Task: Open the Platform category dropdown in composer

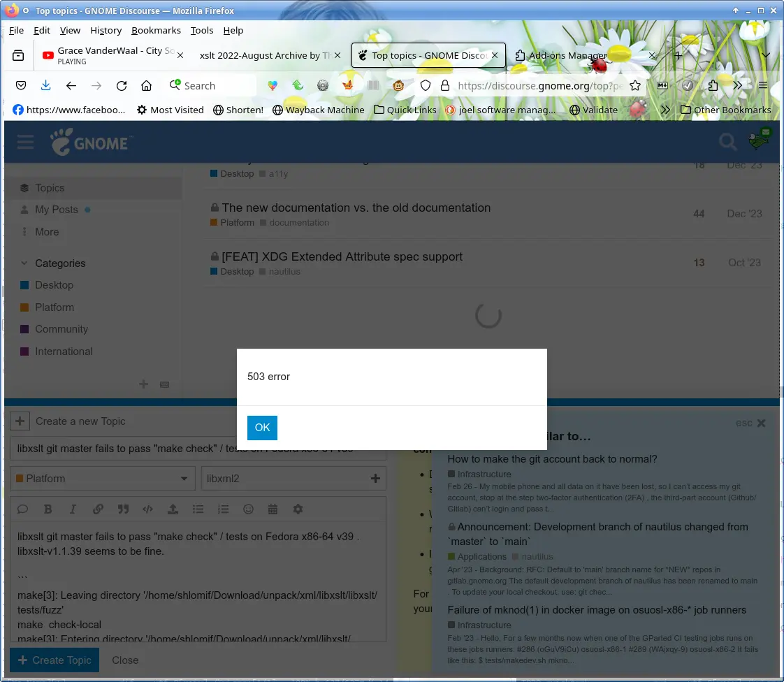Action: click(103, 479)
